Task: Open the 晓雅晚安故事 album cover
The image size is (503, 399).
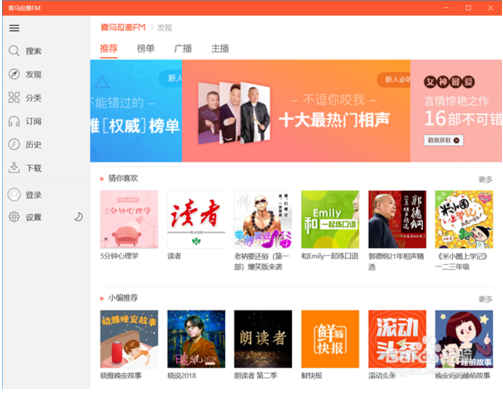Action: 129,339
